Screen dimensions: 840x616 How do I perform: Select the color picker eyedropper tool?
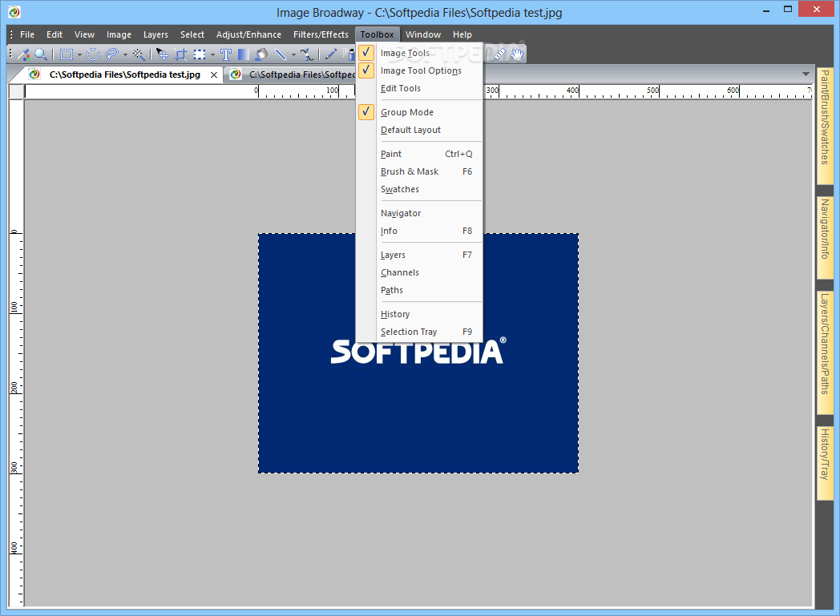[x=23, y=54]
